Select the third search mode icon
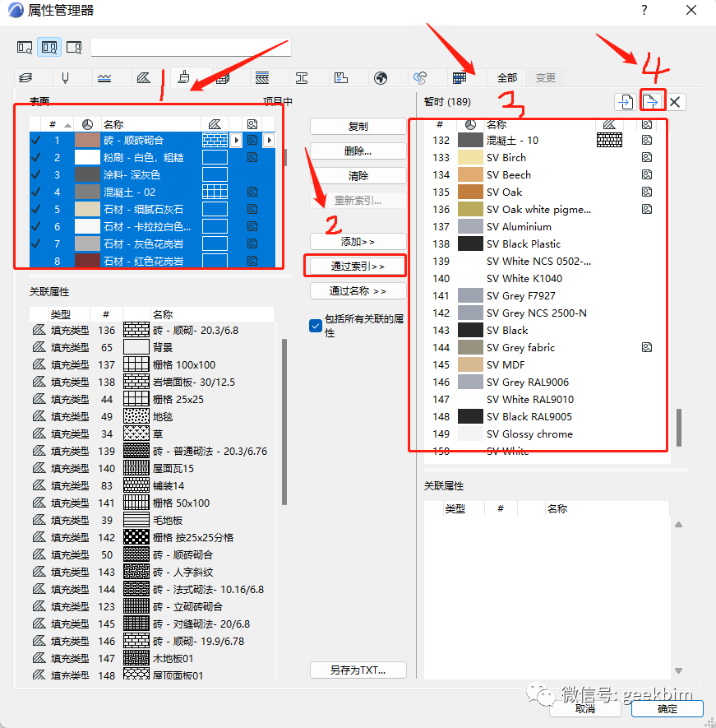The height and width of the screenshot is (728, 716). point(74,48)
